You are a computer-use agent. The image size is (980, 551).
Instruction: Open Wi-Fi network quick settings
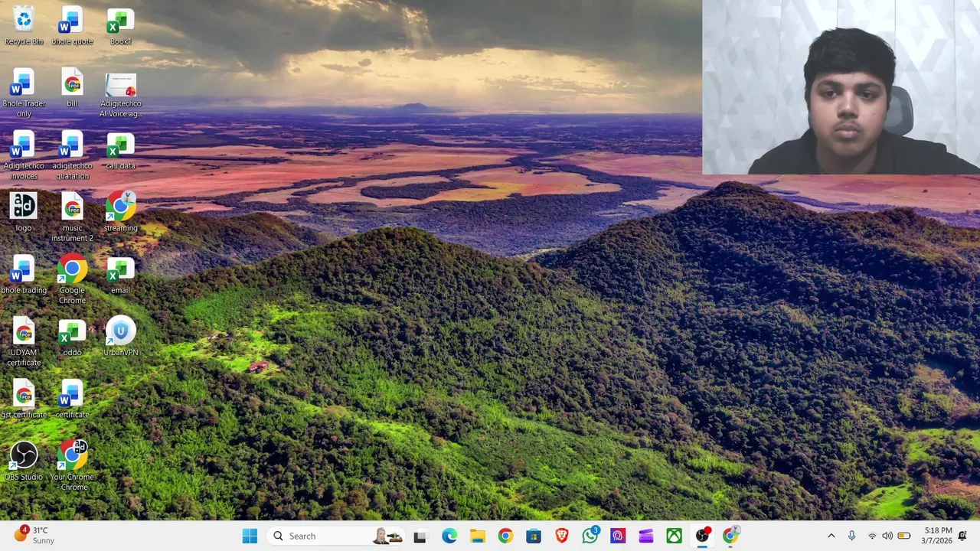(871, 536)
